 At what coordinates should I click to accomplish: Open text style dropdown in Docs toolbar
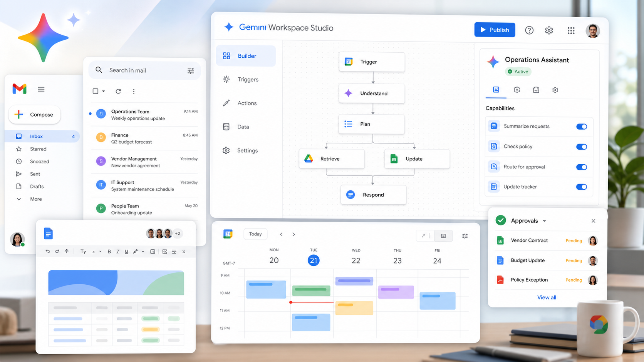tap(100, 252)
